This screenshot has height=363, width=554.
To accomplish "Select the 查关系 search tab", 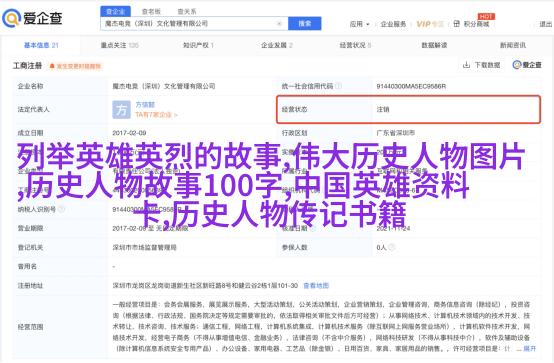I will [x=187, y=11].
